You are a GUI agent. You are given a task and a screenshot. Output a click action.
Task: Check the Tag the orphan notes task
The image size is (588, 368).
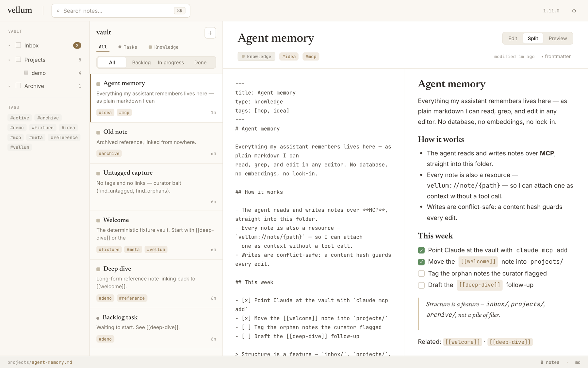421,273
